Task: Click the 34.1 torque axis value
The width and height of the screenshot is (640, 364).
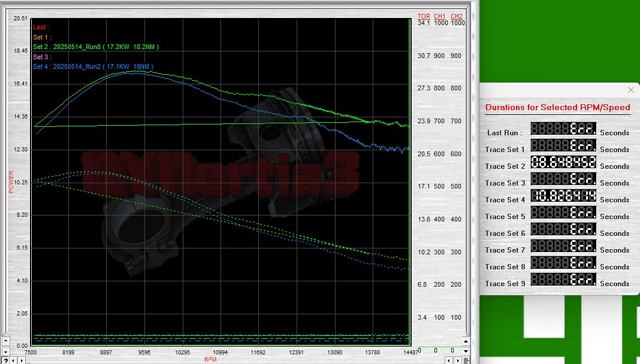Action: pyautogui.click(x=424, y=23)
